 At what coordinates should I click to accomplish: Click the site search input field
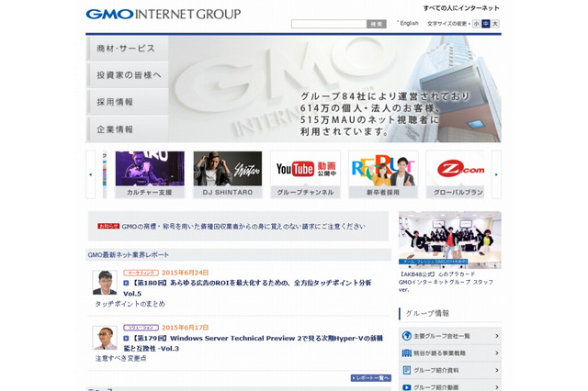click(329, 24)
